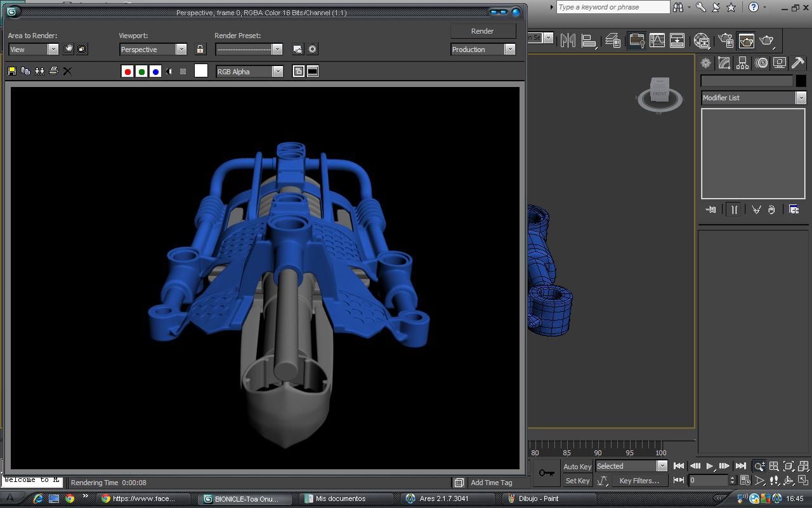The image size is (812, 508).
Task: Print the rendered image
Action: coord(53,71)
